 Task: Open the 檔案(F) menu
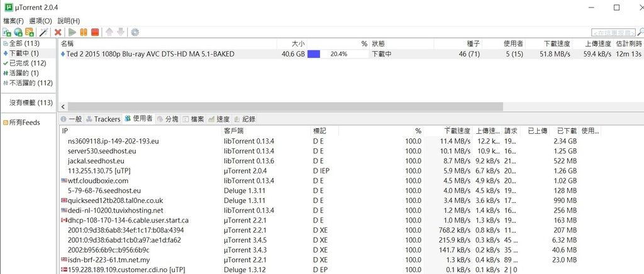tap(14, 21)
